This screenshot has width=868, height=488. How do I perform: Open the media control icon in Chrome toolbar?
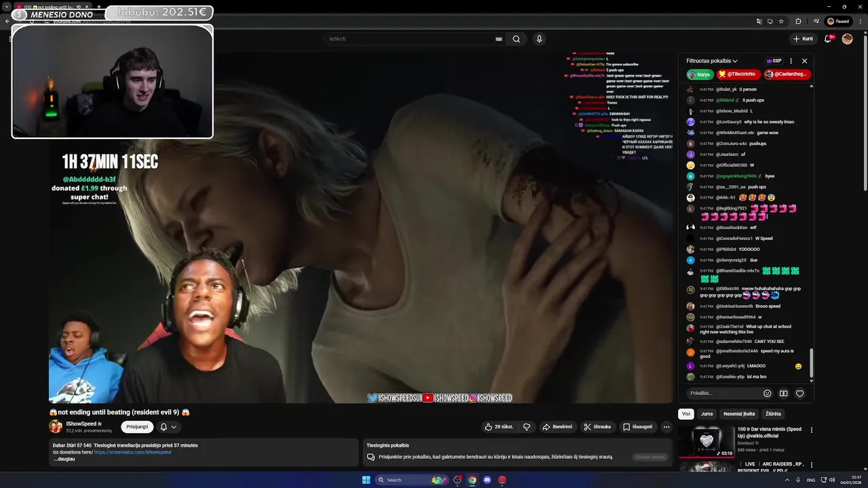tap(816, 21)
